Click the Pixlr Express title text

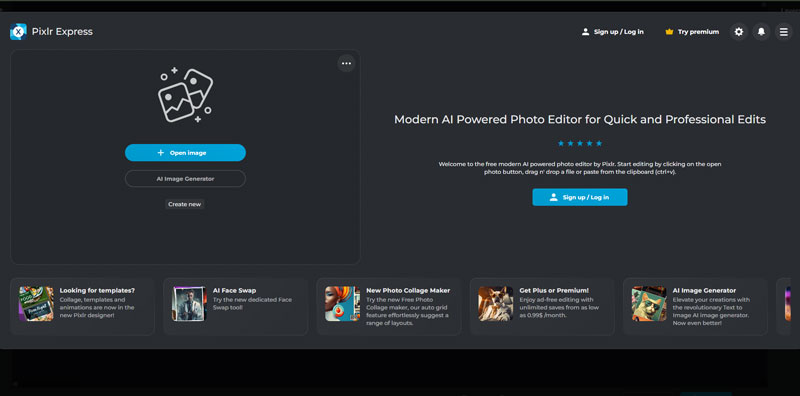[62, 32]
